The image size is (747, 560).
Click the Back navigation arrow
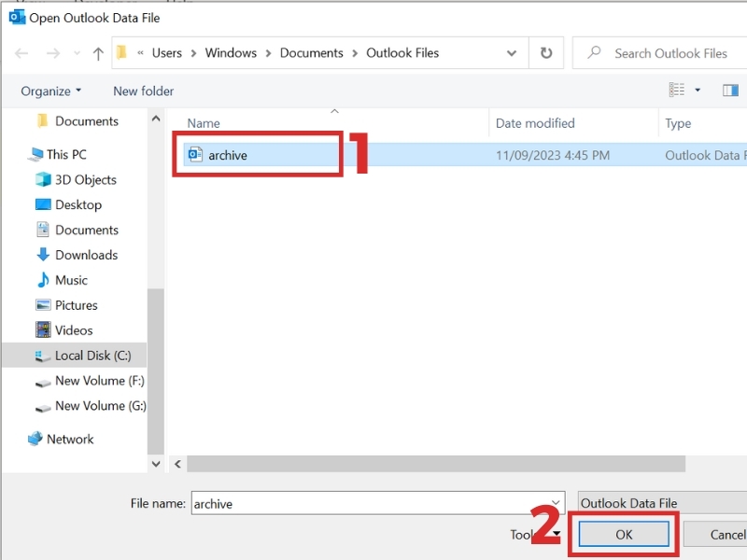pos(21,53)
